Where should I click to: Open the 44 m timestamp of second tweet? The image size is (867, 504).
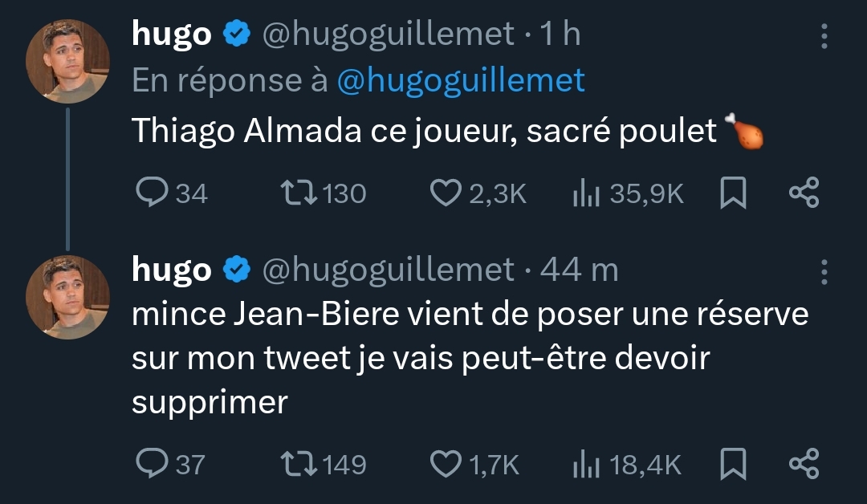coord(579,270)
